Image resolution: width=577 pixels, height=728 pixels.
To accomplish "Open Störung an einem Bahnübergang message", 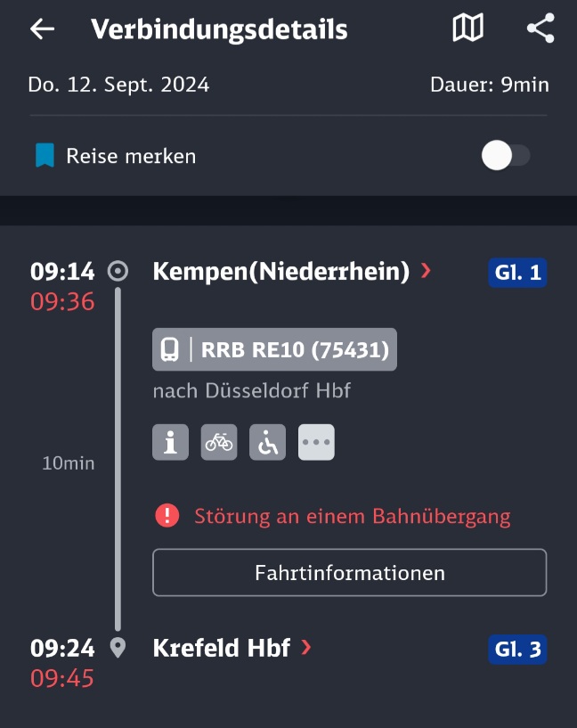I will point(353,516).
